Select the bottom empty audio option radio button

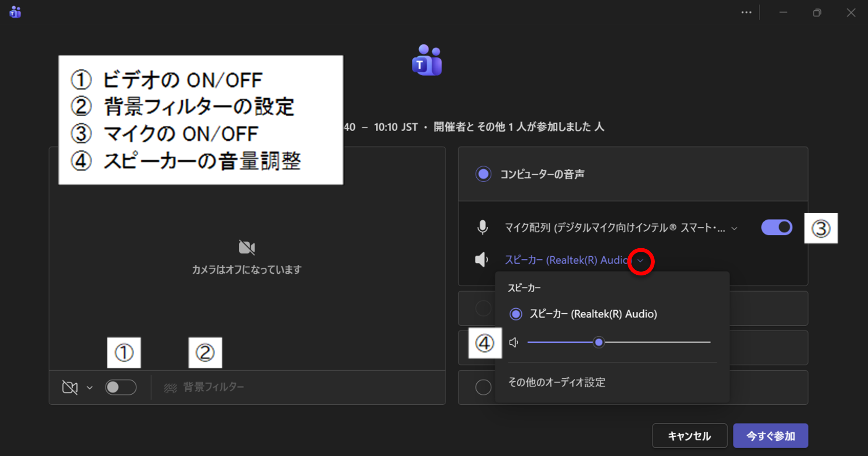click(x=483, y=387)
